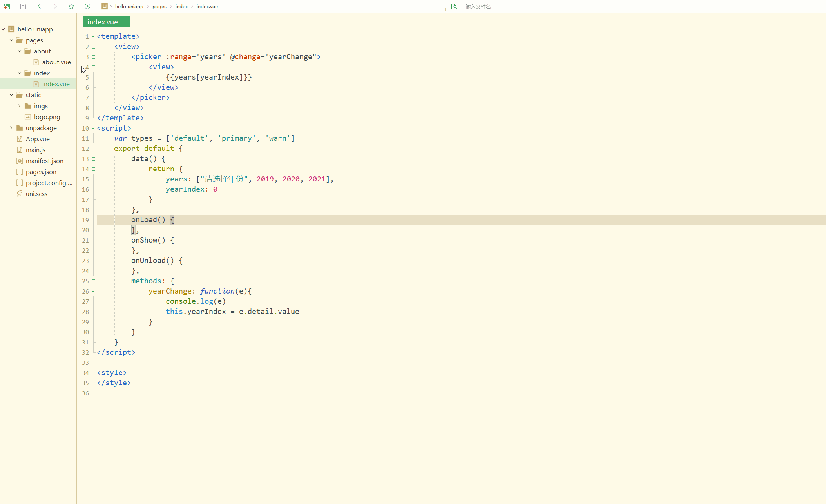Collapse the pages folder chevron

pos(11,40)
